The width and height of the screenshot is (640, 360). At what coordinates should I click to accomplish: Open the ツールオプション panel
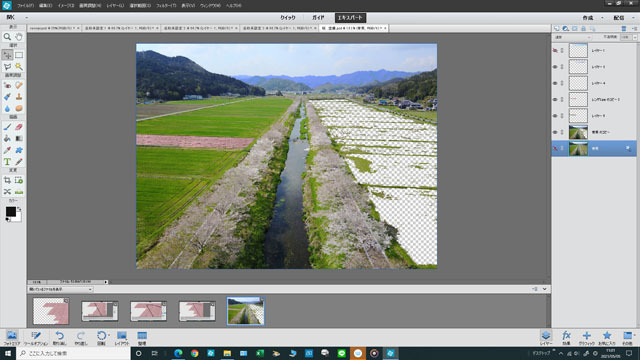36,338
